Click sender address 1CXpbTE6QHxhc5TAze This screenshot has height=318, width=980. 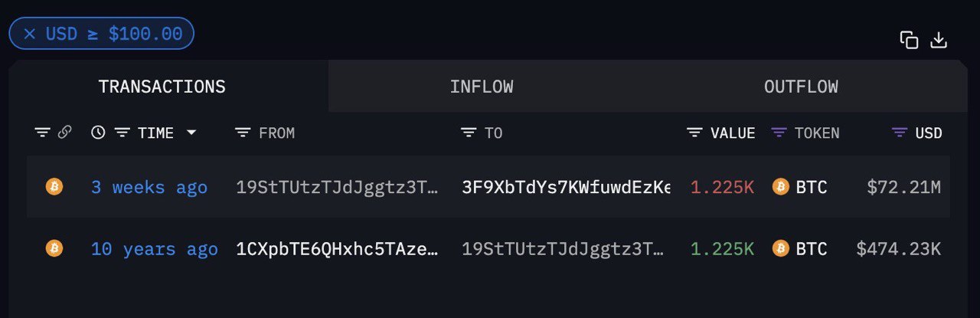[x=337, y=248]
